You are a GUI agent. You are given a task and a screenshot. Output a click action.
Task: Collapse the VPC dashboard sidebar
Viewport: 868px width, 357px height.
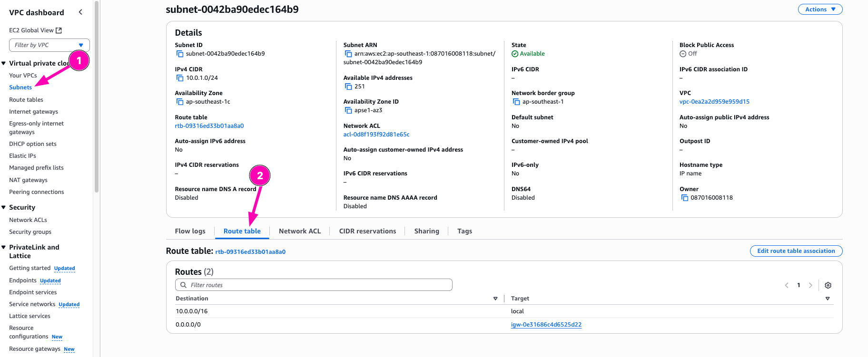pos(80,12)
